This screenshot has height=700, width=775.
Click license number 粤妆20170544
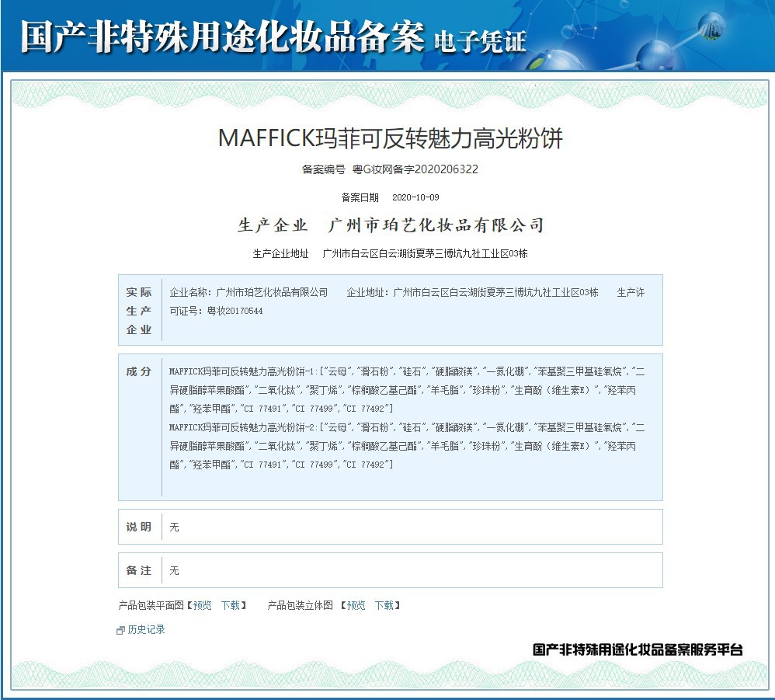(235, 311)
